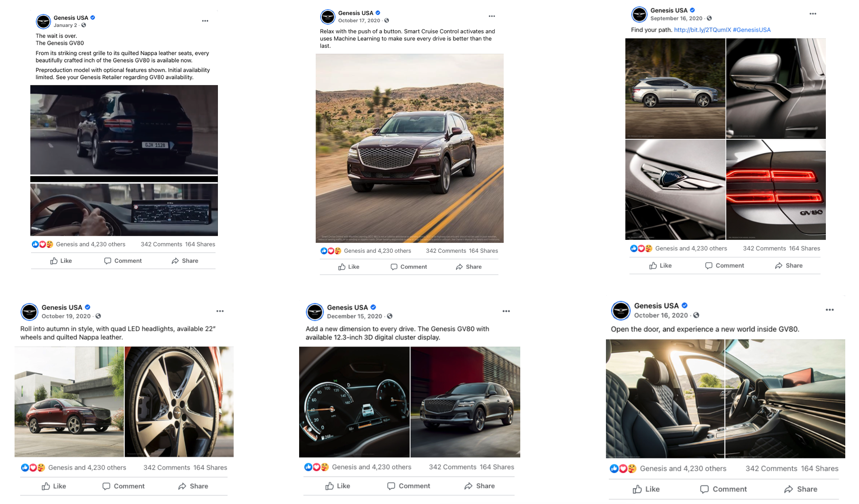
Task: View the 22-inch wheel close-up photo
Action: (x=179, y=402)
